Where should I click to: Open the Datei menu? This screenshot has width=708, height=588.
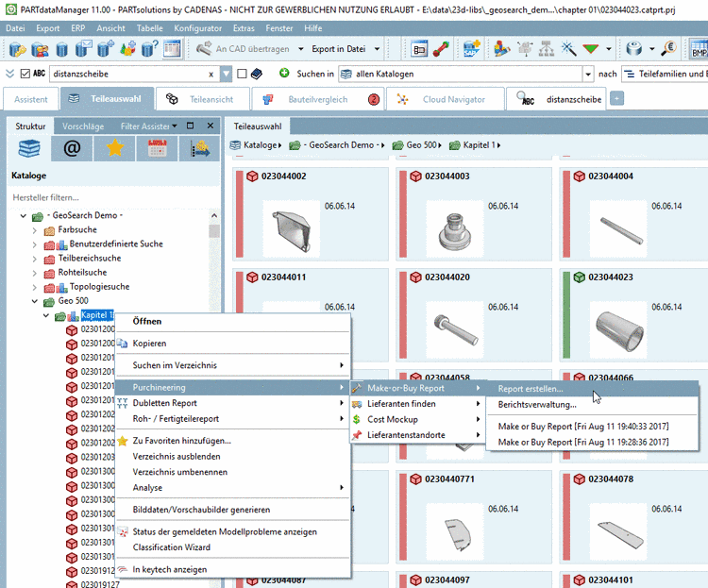click(15, 28)
